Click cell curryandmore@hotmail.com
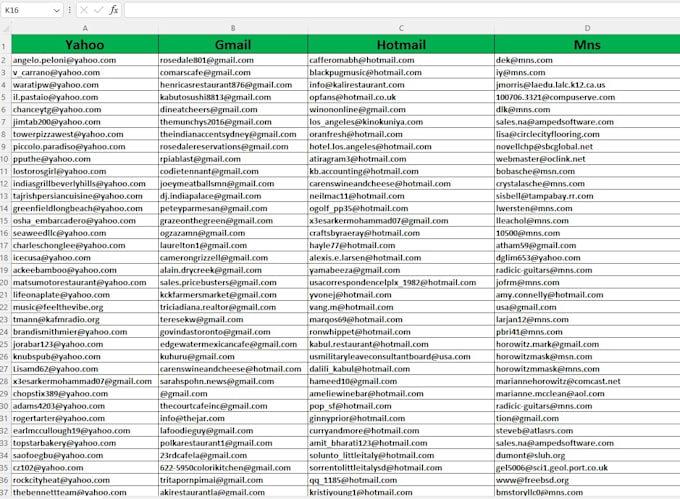Image resolution: width=680 pixels, height=499 pixels. tap(401, 431)
